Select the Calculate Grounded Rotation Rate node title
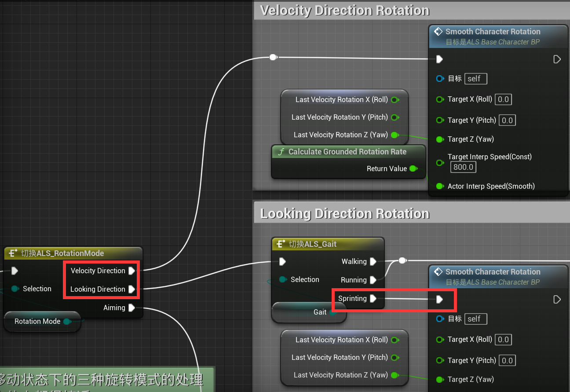 click(x=347, y=152)
